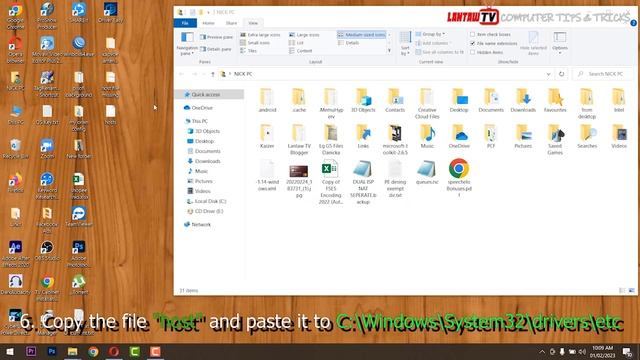Open Opera browser desktop shortcut
640x360 pixels.
(x=16, y=50)
